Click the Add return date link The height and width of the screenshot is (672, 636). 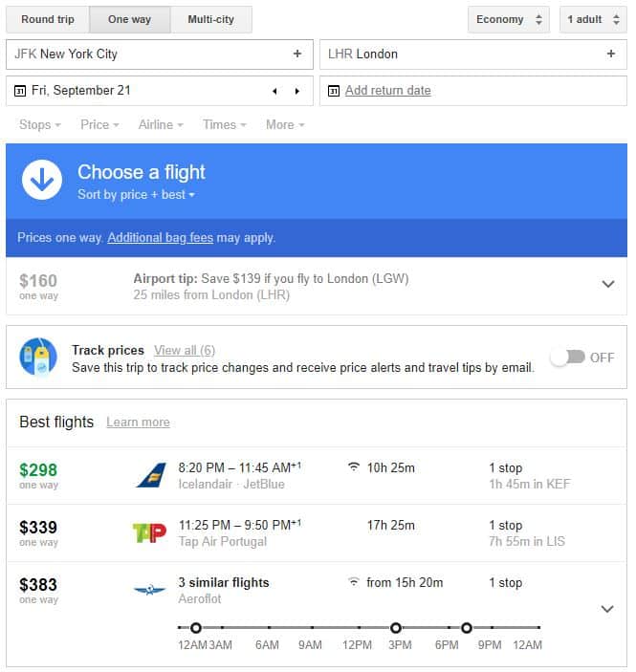388,91
